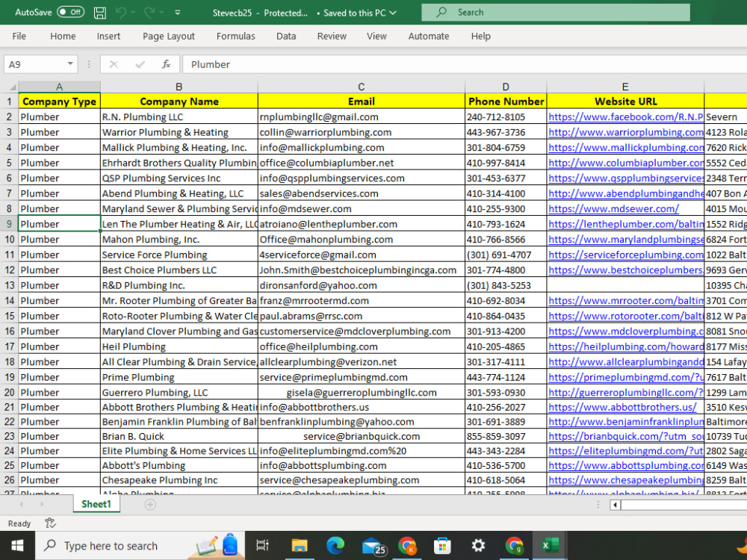Select the Email header cell
Screen dimensions: 747x560
(361, 102)
